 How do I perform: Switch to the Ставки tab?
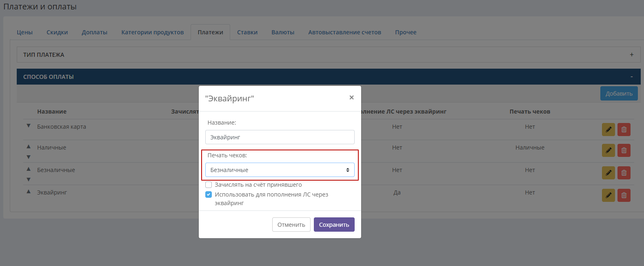click(247, 32)
